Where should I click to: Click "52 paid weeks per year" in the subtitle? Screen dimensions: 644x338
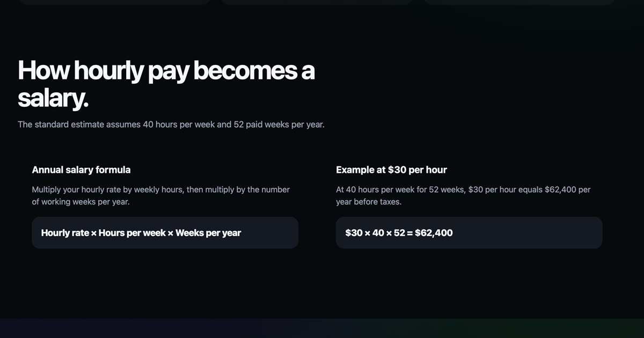point(279,124)
